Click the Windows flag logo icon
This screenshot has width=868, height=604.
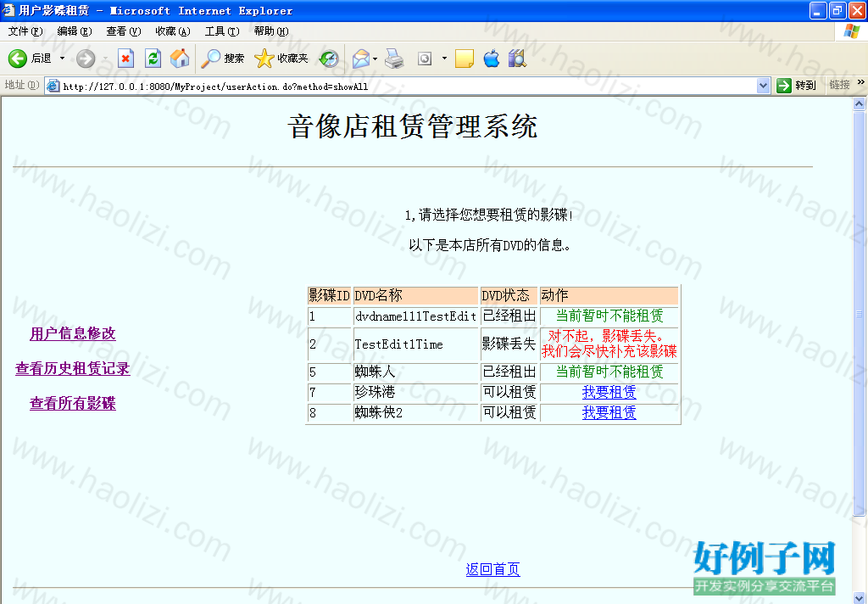click(x=851, y=31)
